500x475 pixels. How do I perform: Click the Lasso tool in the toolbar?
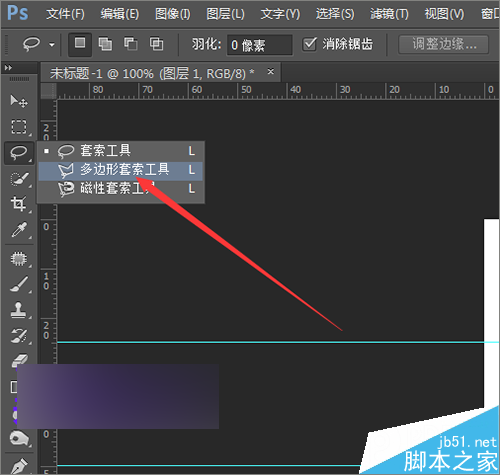(19, 153)
